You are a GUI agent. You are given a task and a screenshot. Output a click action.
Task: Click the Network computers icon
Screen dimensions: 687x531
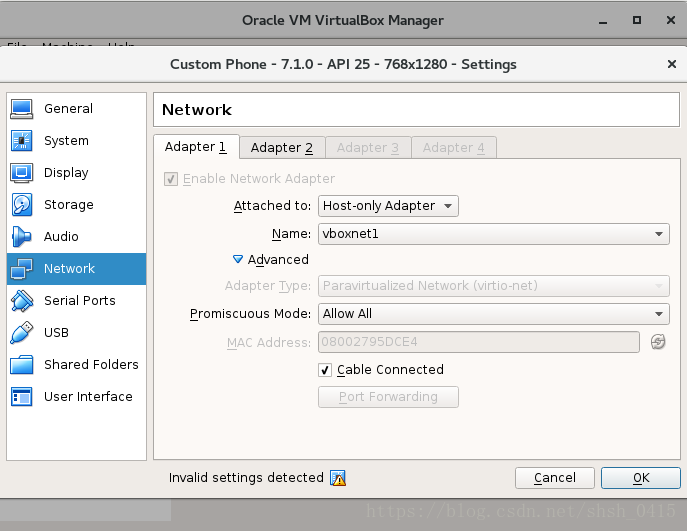tap(21, 269)
